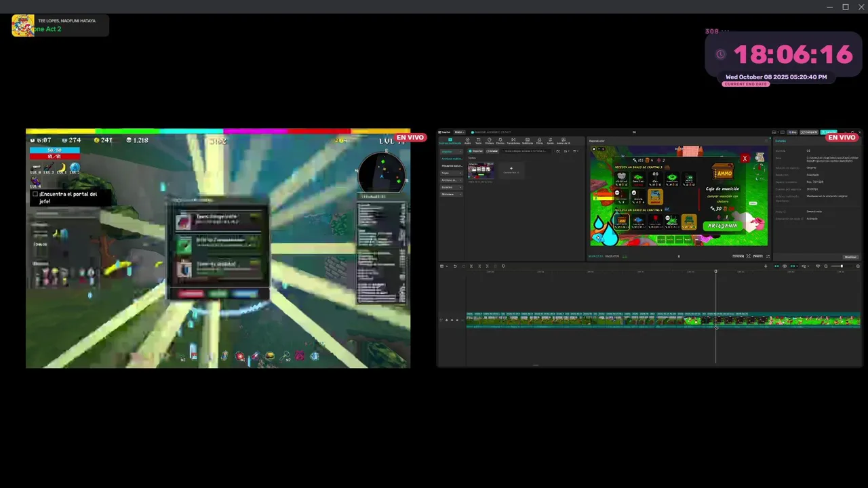
Task: Pause playback in CapCut player
Action: tap(679, 256)
